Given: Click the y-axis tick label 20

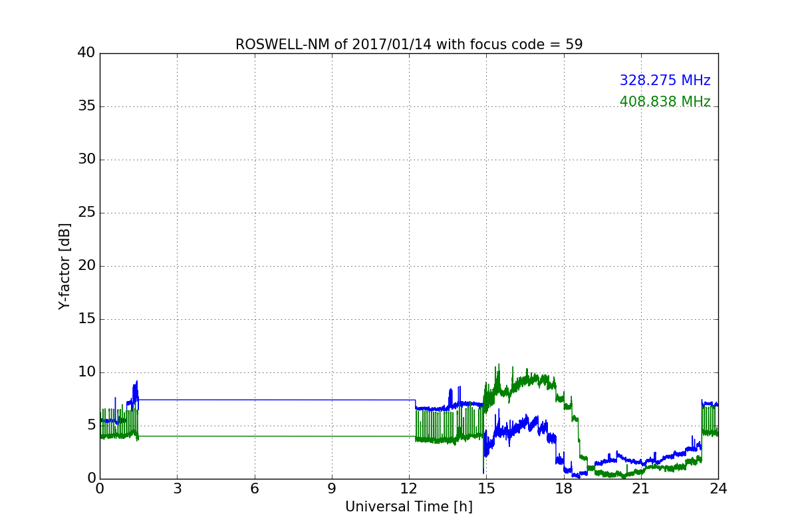Looking at the screenshot, I should [x=86, y=266].
